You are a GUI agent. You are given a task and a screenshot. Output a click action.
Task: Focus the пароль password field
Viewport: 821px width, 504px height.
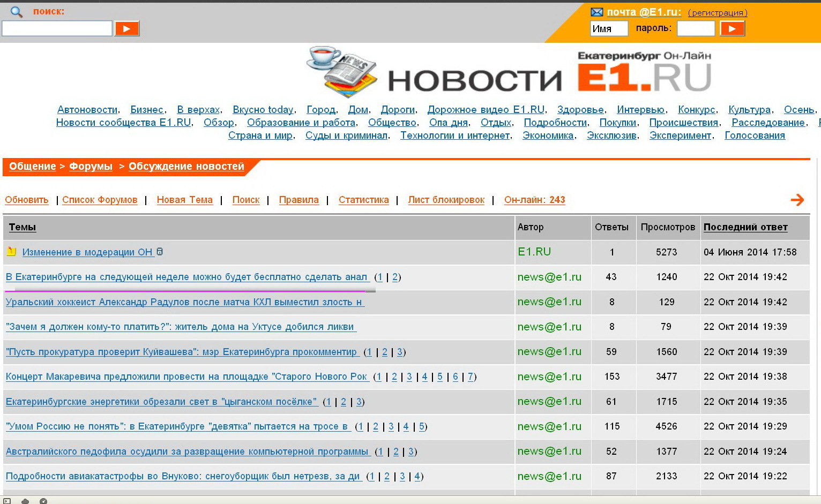point(696,28)
